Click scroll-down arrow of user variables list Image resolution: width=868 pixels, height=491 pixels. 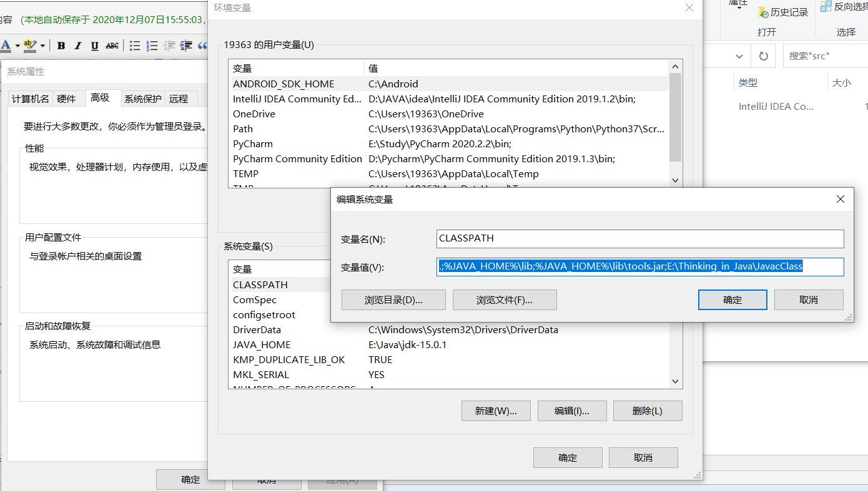pos(675,180)
